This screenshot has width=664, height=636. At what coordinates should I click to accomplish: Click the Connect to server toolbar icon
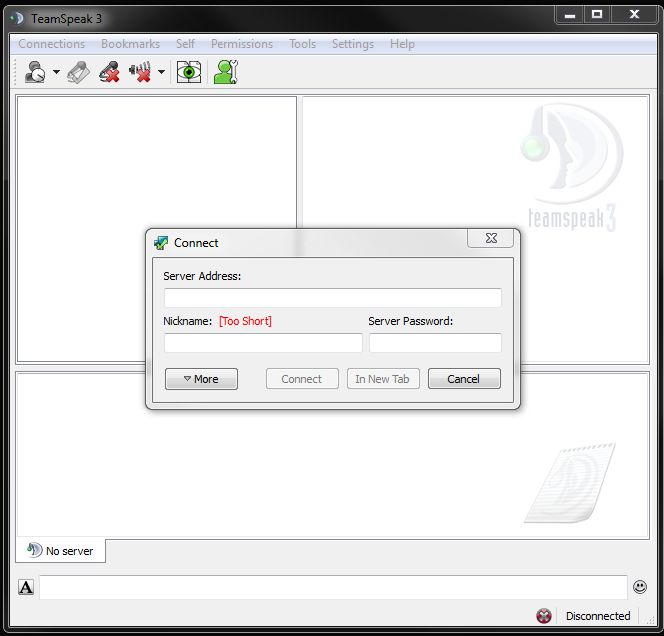point(35,72)
